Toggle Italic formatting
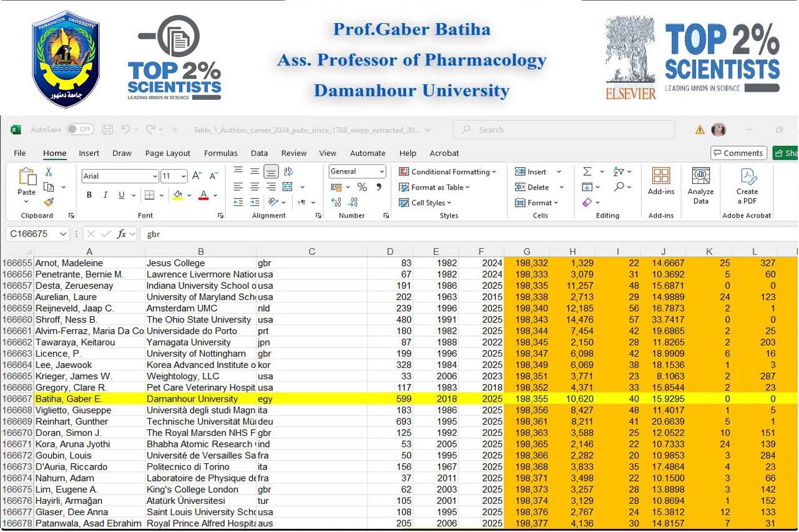This screenshot has width=799, height=532. point(105,195)
